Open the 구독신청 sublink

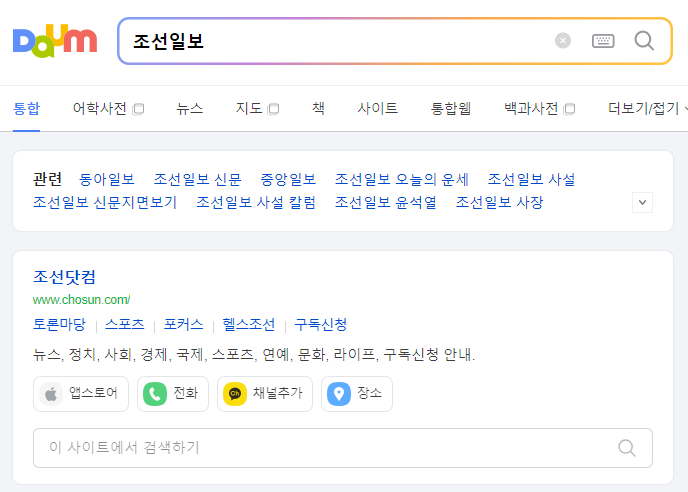(x=320, y=325)
